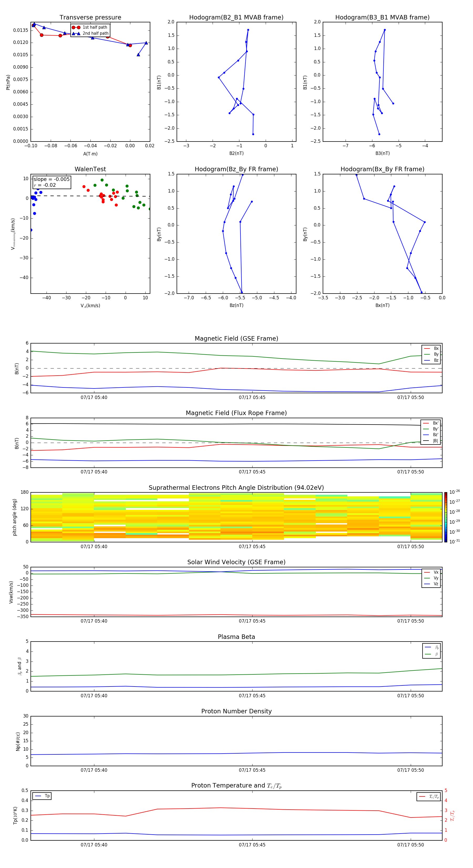The width and height of the screenshot is (473, 868).
Task: Click "07/17 05:50" under the Plasma Beta plot
Action: [410, 696]
